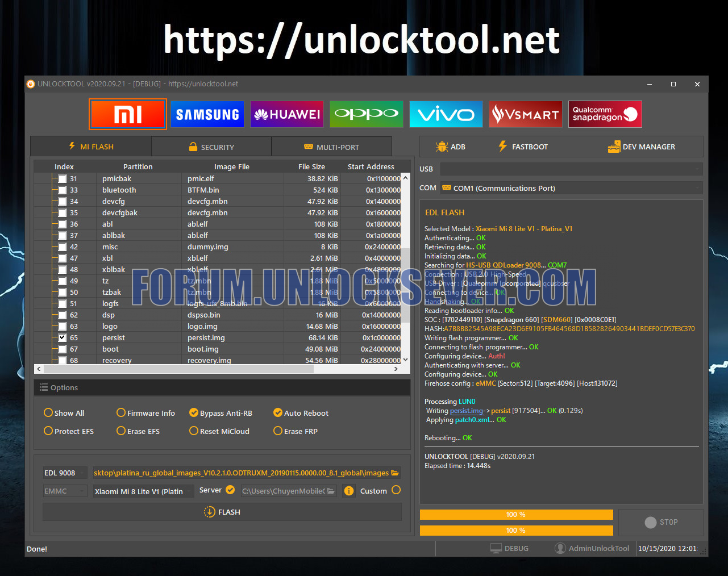Select the Vivo brand logo
This screenshot has height=576, width=728.
(x=446, y=114)
